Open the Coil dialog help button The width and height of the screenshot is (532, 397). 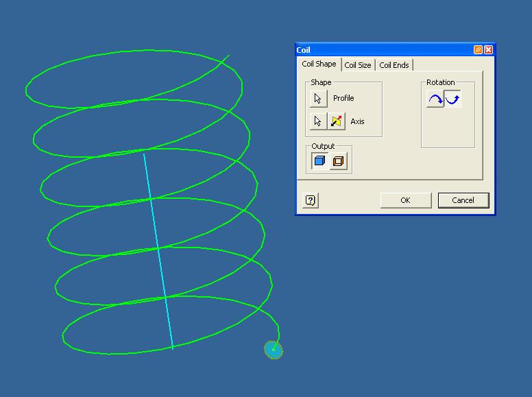point(311,200)
